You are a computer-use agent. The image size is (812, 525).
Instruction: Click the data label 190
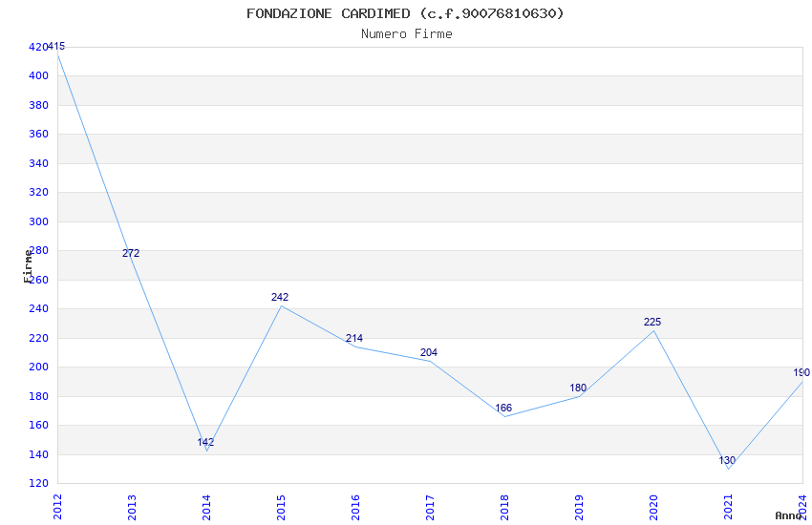click(x=801, y=372)
